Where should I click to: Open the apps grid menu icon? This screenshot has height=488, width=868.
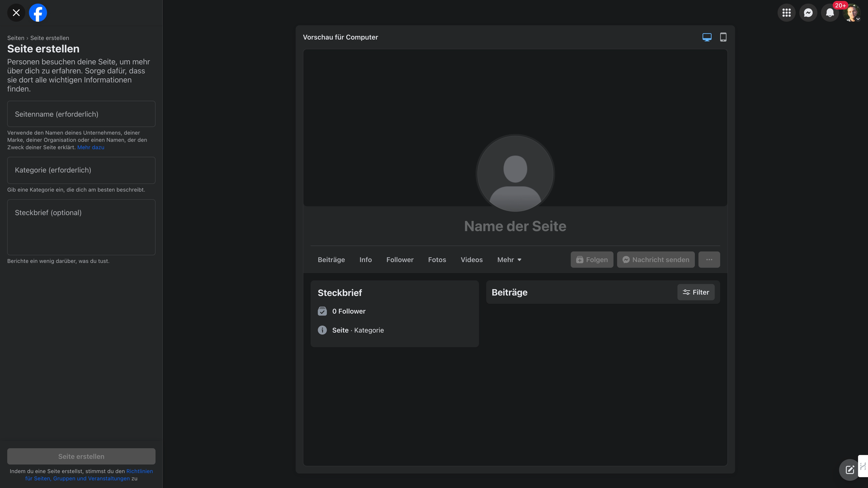(786, 13)
